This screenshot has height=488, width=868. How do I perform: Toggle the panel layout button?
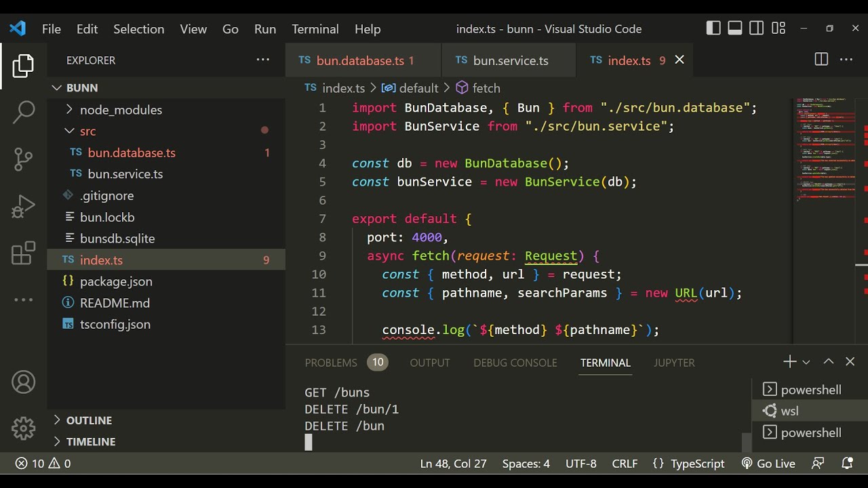tap(735, 28)
